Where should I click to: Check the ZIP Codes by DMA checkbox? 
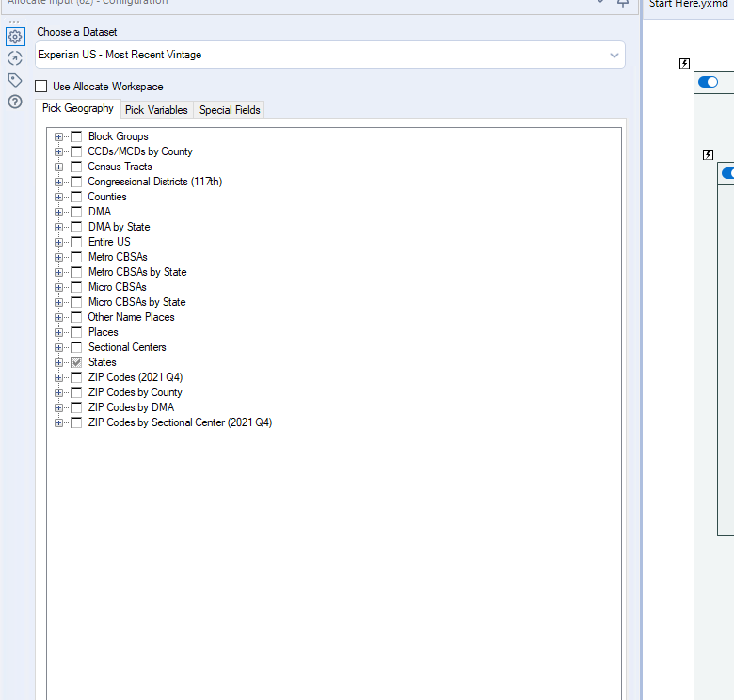77,407
